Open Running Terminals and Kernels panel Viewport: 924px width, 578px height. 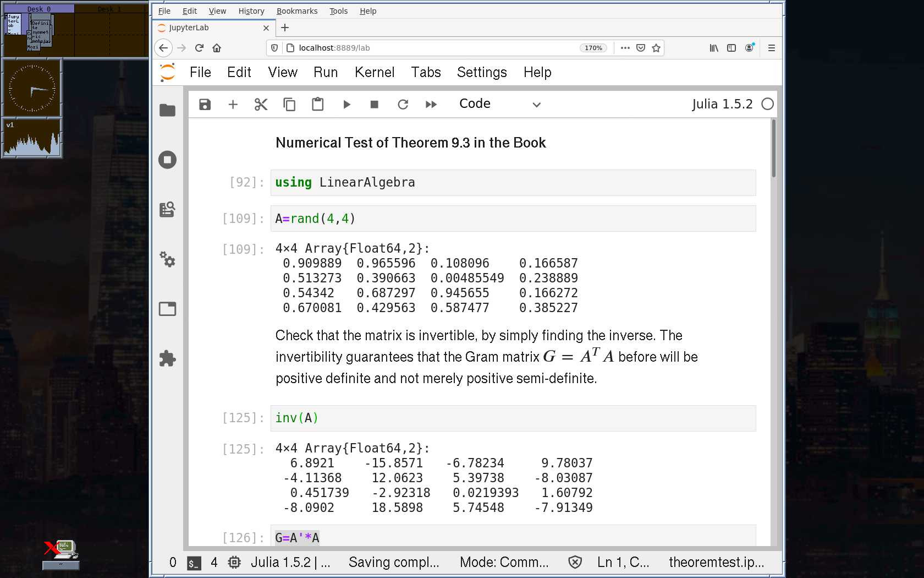coord(167,160)
